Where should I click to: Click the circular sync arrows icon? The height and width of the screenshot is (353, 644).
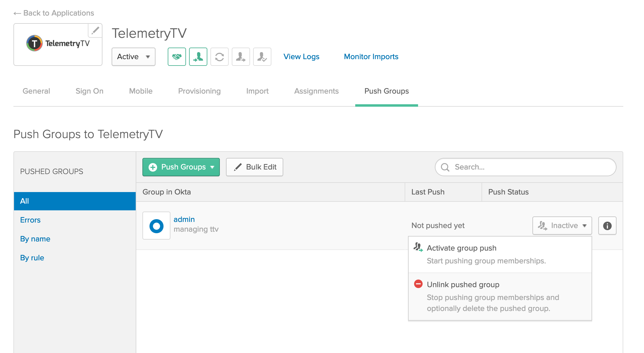click(219, 57)
